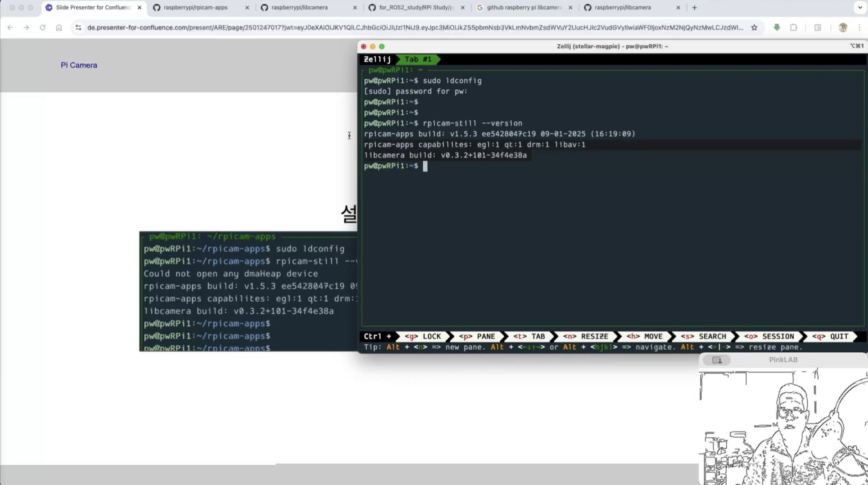Image resolution: width=868 pixels, height=485 pixels.
Task: Click SESSION mode in Zellij status bar
Action: click(x=769, y=337)
